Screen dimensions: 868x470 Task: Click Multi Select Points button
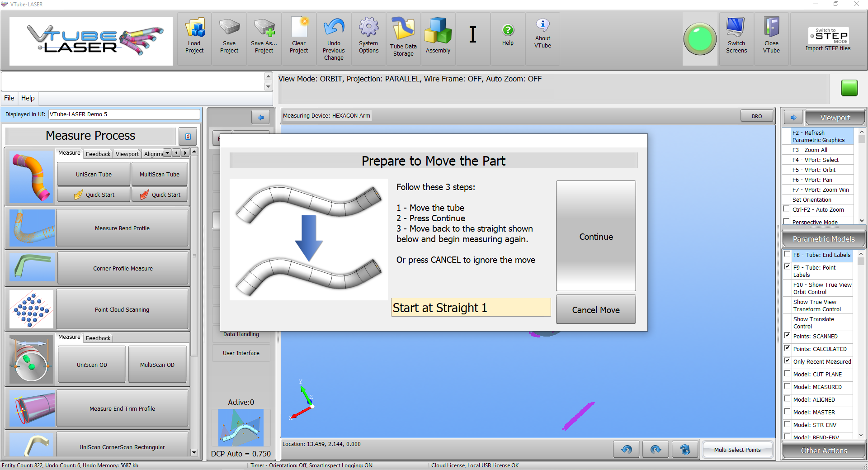click(737, 450)
